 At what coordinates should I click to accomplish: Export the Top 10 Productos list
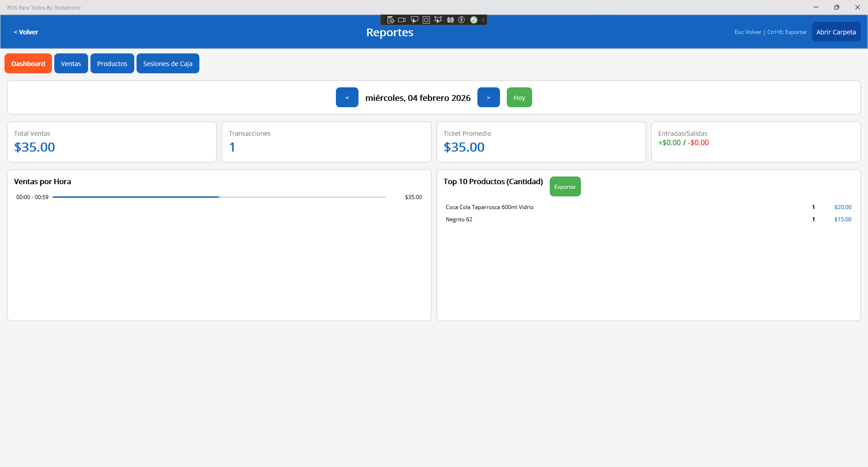coord(565,186)
